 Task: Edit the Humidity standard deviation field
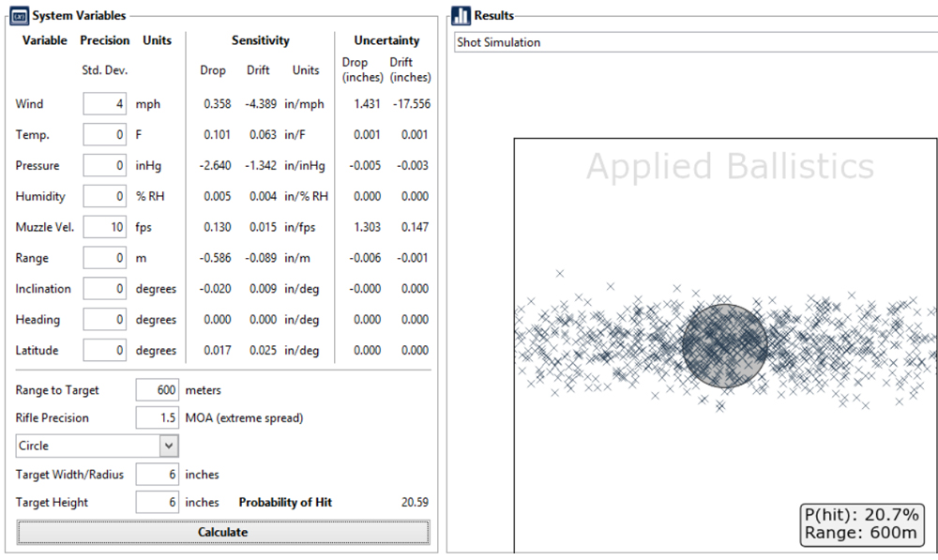click(x=105, y=196)
